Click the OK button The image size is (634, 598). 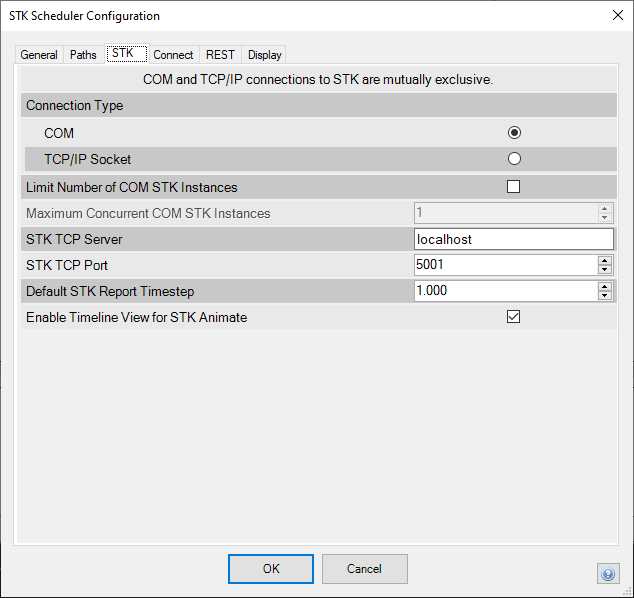[271, 569]
